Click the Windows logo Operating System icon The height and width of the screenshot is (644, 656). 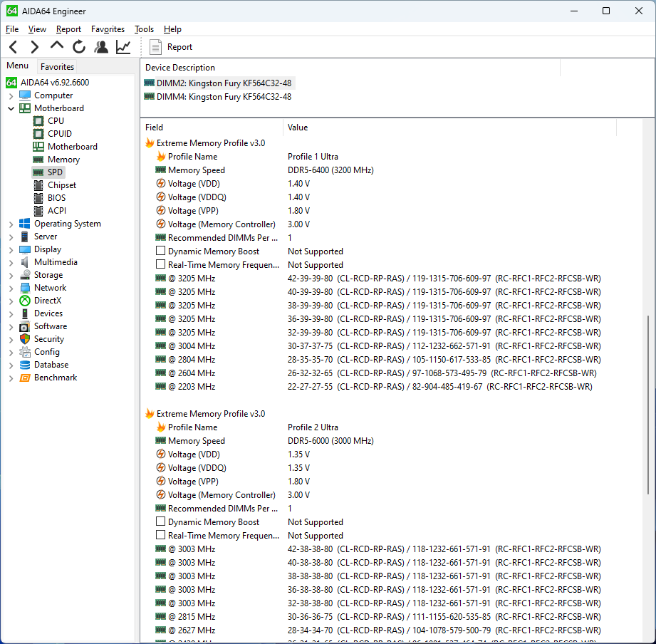pyautogui.click(x=25, y=224)
